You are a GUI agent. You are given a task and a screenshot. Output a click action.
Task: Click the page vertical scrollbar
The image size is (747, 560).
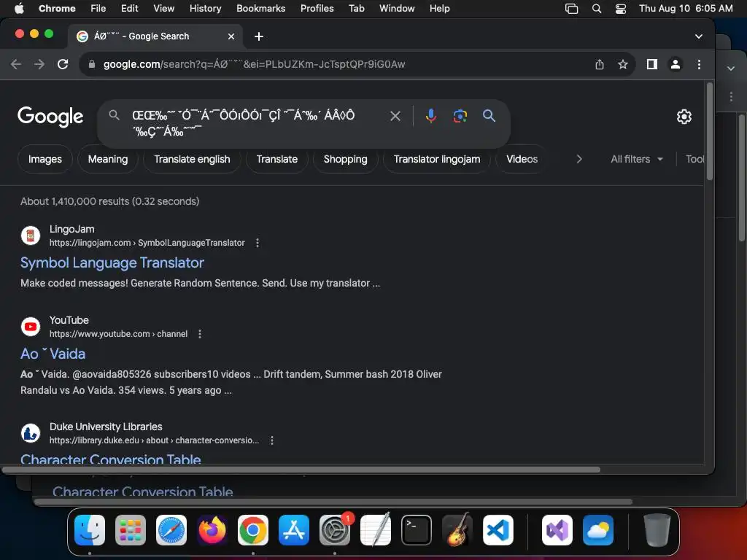pyautogui.click(x=709, y=132)
